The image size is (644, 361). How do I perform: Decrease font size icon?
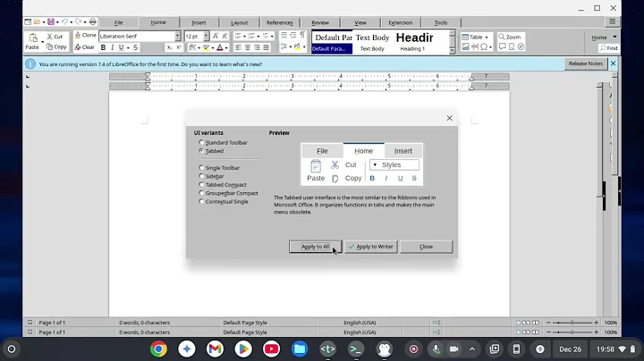[225, 36]
